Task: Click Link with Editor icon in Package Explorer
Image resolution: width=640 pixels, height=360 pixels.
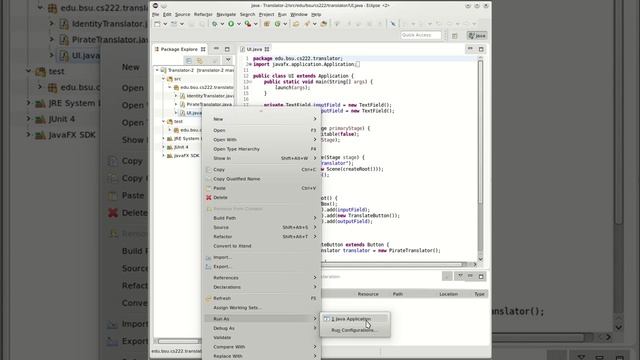Action: tap(200, 60)
